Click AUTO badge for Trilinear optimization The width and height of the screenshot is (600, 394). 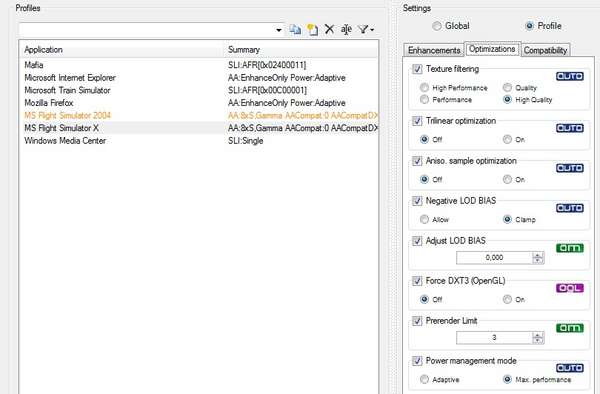(570, 128)
